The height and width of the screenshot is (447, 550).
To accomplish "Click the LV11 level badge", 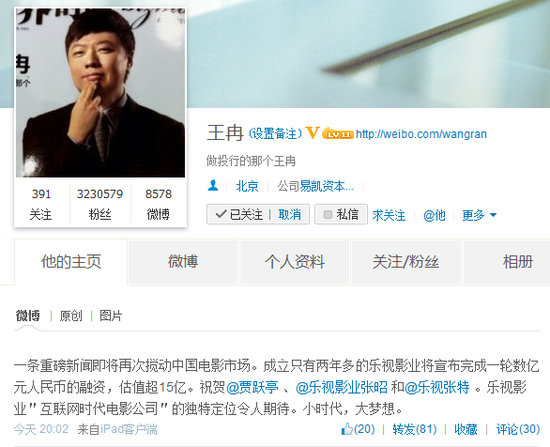I will click(x=338, y=133).
